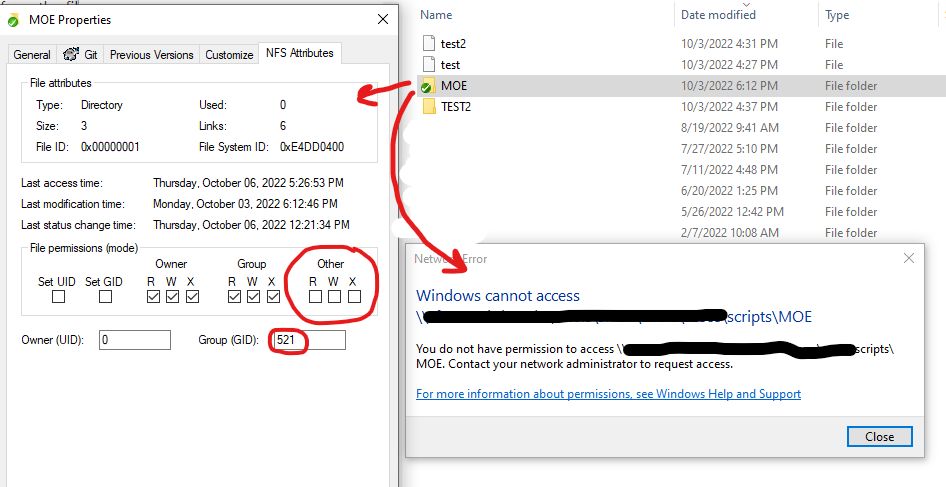Click the Last modification time value
The width and height of the screenshot is (946, 487).
pos(245,204)
